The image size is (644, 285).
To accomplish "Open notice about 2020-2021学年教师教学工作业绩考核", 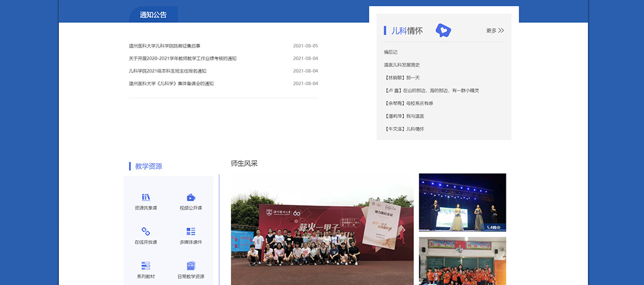I will 182,58.
